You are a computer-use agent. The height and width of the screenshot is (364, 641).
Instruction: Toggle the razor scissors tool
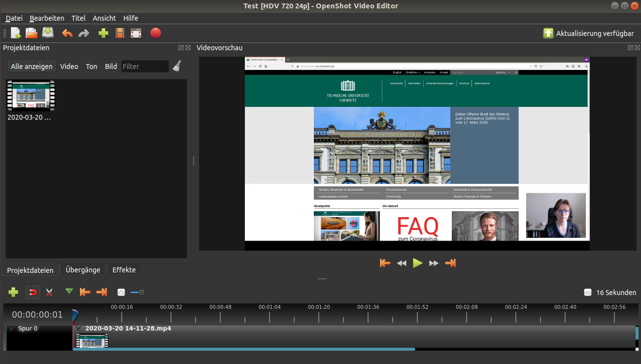coord(49,292)
